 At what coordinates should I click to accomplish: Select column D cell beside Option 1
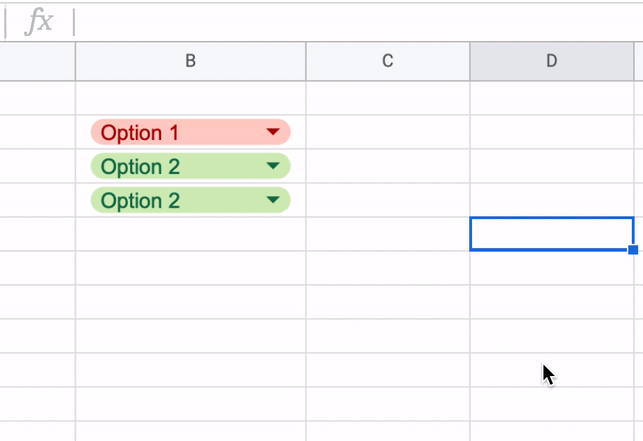[x=551, y=132]
